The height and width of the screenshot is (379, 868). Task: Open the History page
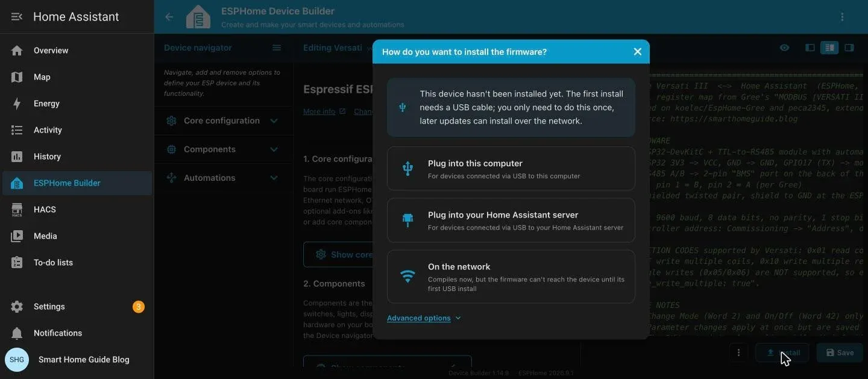tap(77, 157)
